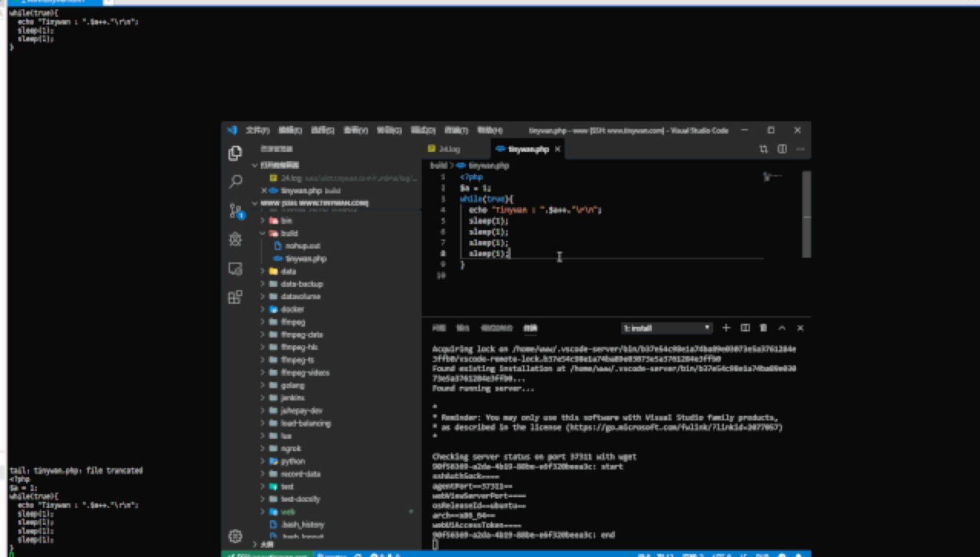
Task: Kill terminal with trash icon
Action: (763, 328)
